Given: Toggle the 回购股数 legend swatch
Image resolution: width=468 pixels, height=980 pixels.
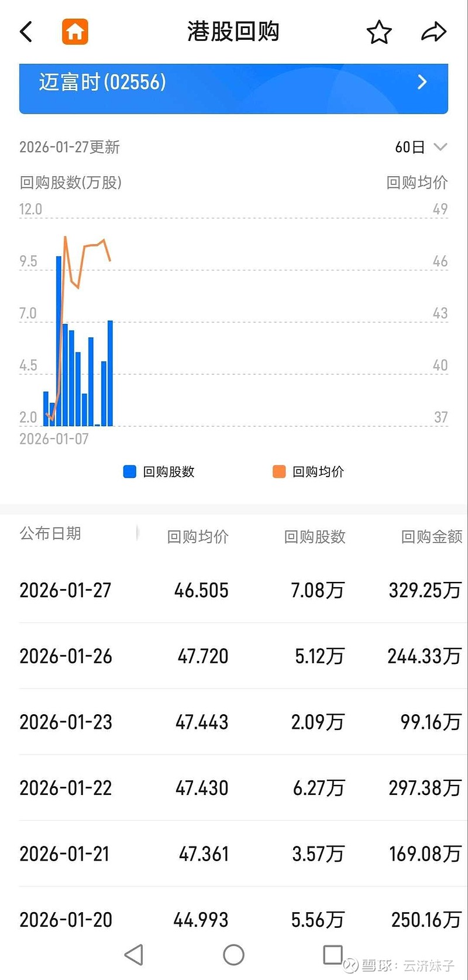Looking at the screenshot, I should point(130,472).
